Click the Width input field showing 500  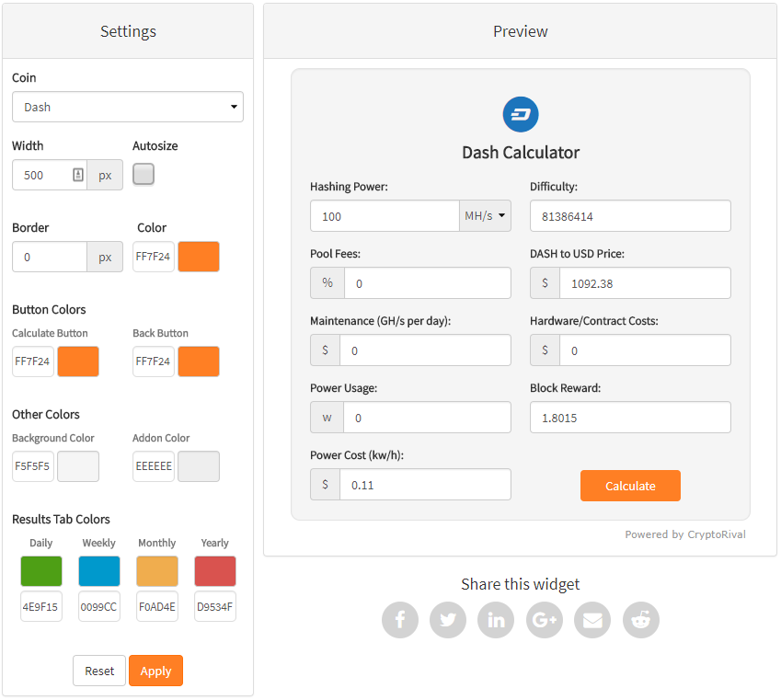point(50,175)
